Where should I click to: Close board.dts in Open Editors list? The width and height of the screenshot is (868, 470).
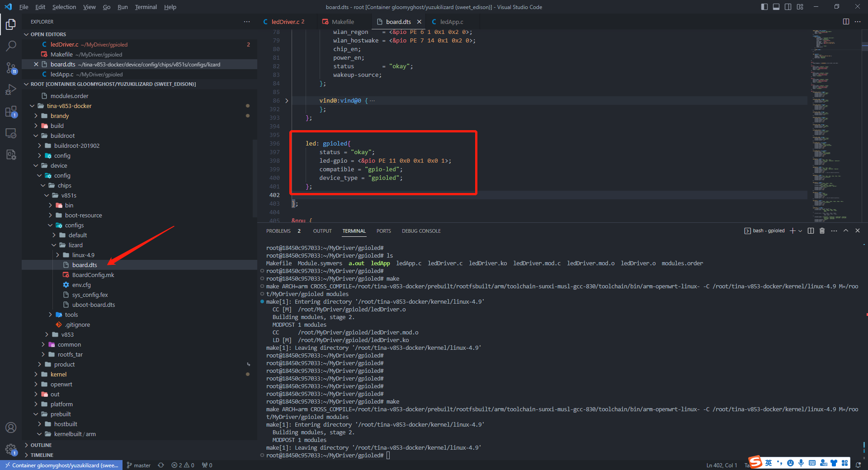[x=36, y=64]
